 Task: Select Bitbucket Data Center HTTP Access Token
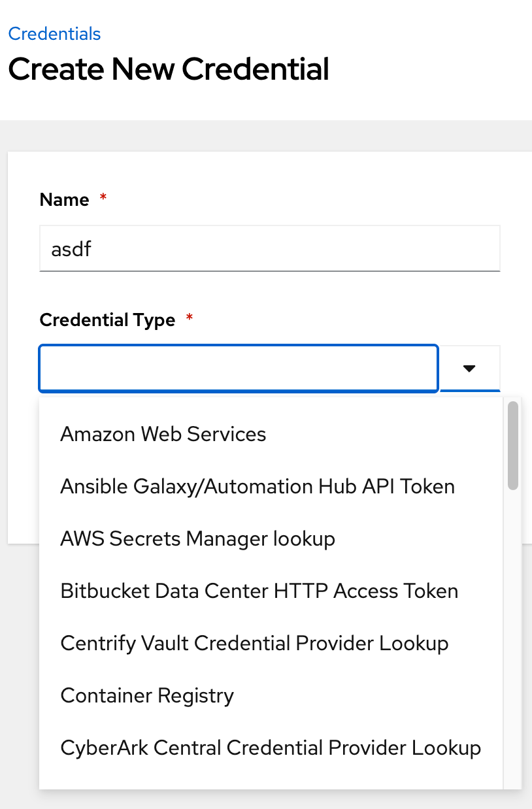click(259, 591)
